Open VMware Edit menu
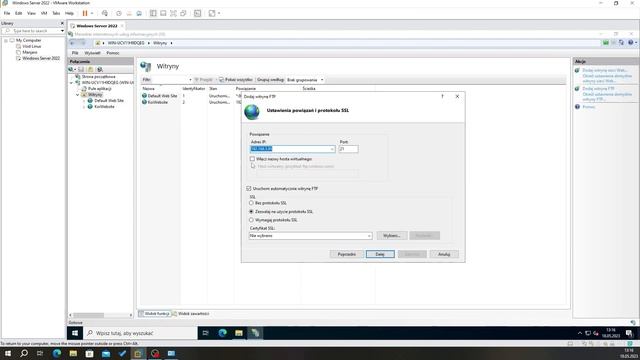 (x=19, y=13)
